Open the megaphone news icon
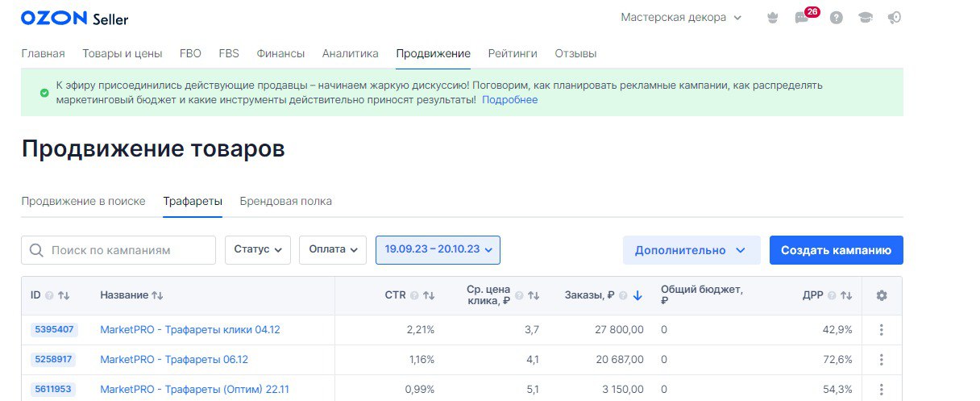 click(x=895, y=18)
